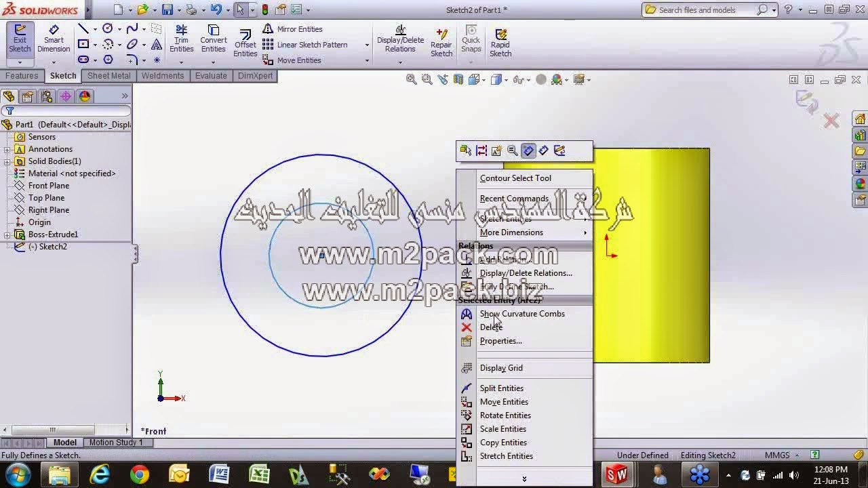Open the Trim Entities dropdown arrow
The image size is (868, 488).
coord(181,62)
